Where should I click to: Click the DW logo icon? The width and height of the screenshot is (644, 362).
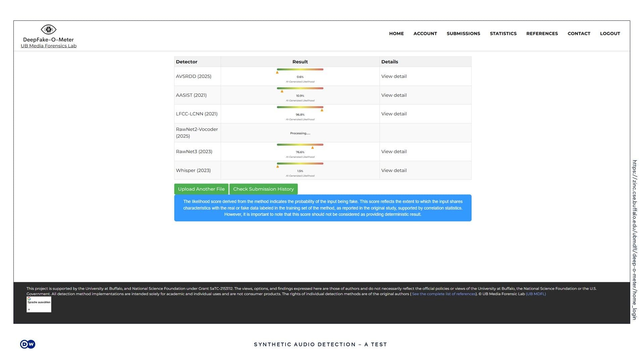tap(28, 344)
